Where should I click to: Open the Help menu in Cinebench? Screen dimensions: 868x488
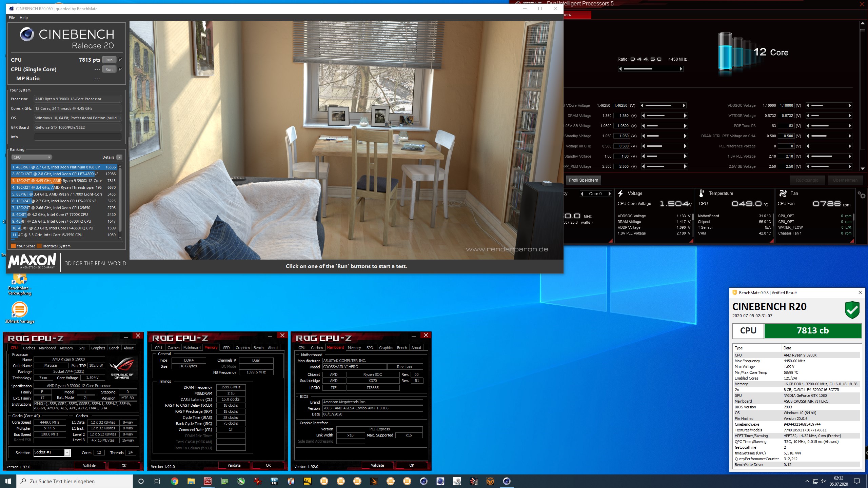coord(24,18)
